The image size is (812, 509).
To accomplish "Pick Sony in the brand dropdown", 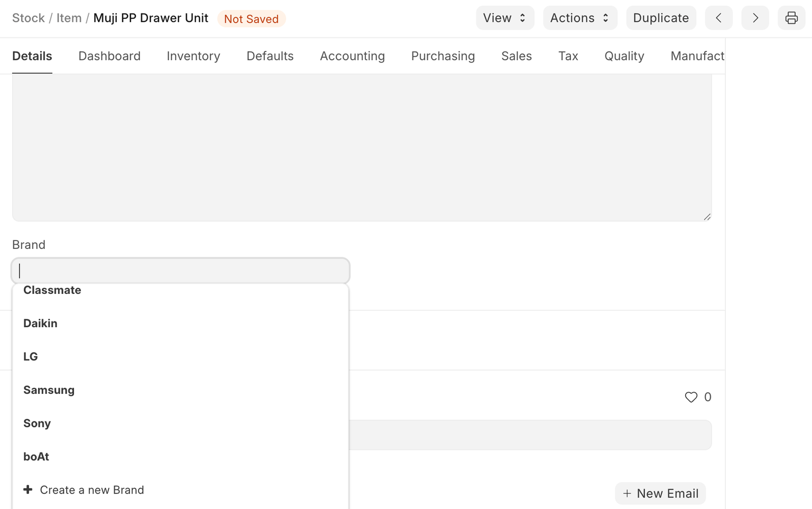I will point(37,423).
